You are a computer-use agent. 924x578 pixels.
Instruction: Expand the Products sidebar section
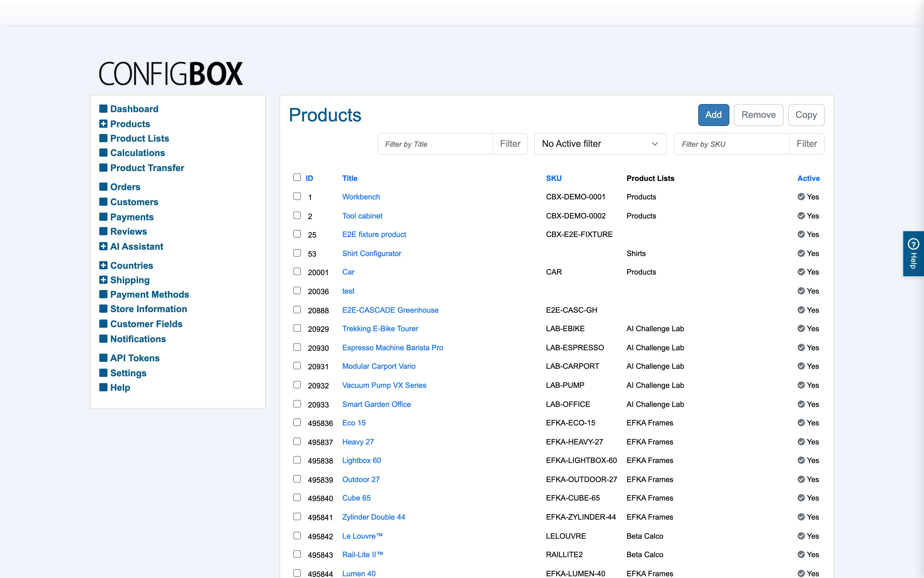103,123
